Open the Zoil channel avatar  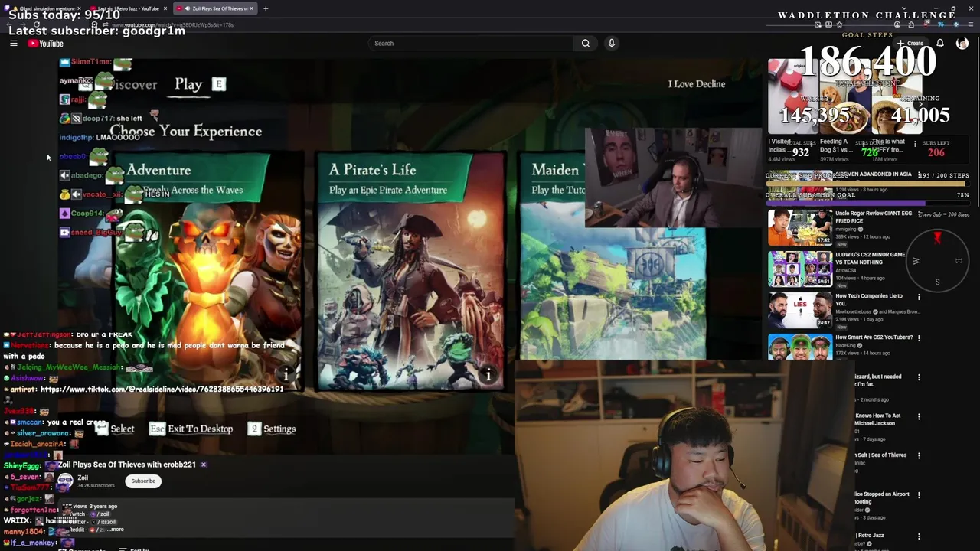pos(65,481)
